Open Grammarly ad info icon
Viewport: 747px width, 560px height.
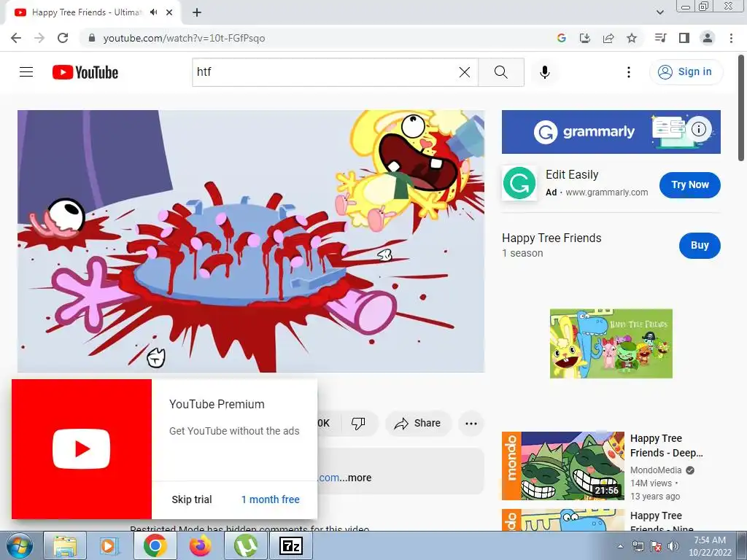pyautogui.click(x=699, y=129)
